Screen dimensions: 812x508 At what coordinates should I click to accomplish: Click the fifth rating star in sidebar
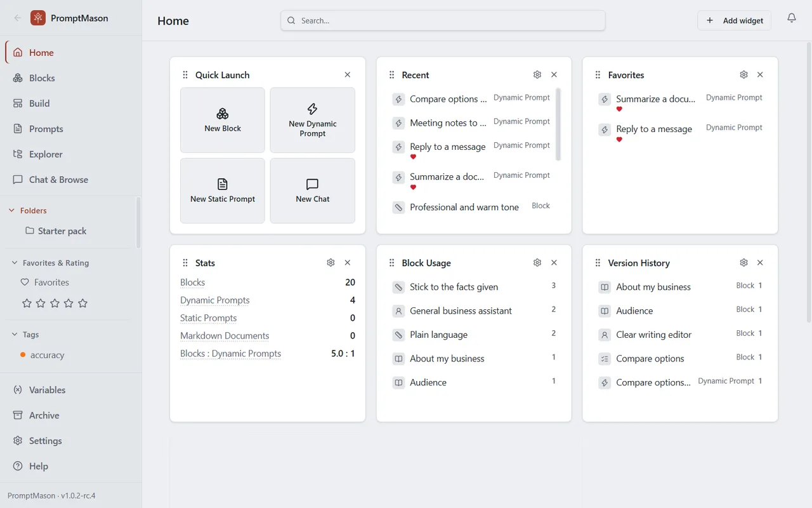tap(82, 304)
